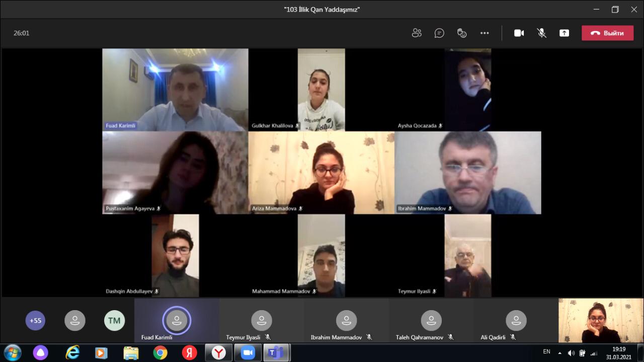Expand the +55 additional participants bubble
The image size is (644, 362).
(x=35, y=320)
